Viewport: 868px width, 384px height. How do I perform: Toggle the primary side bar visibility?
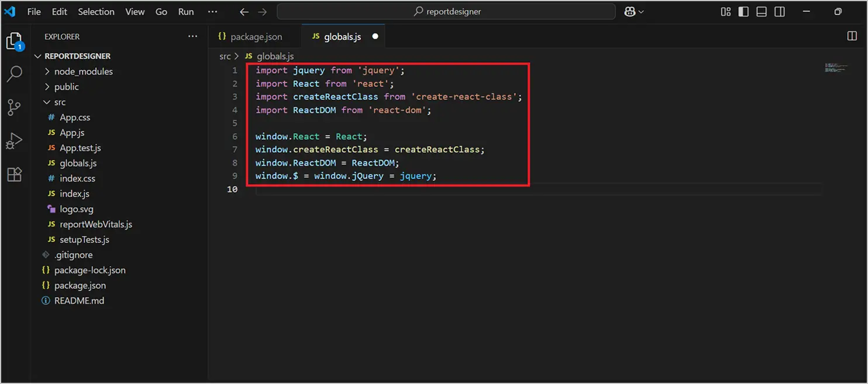pos(743,12)
